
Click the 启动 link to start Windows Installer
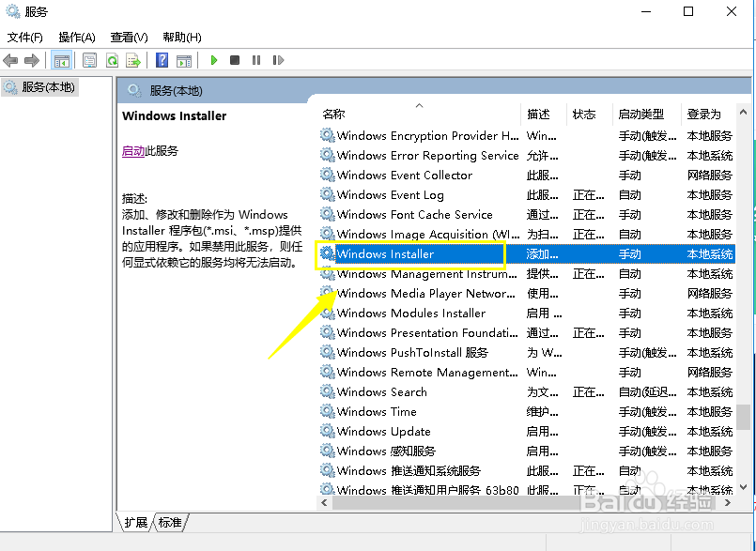pyautogui.click(x=132, y=151)
